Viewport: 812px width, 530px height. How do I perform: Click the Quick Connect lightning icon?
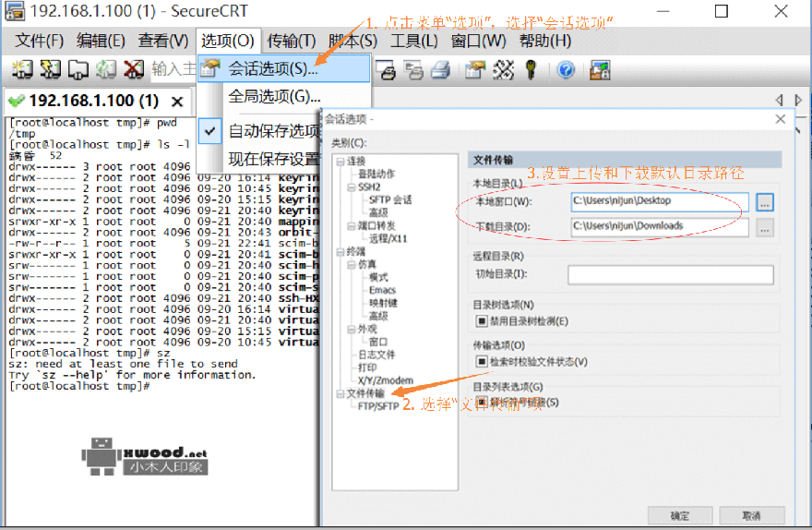50,69
